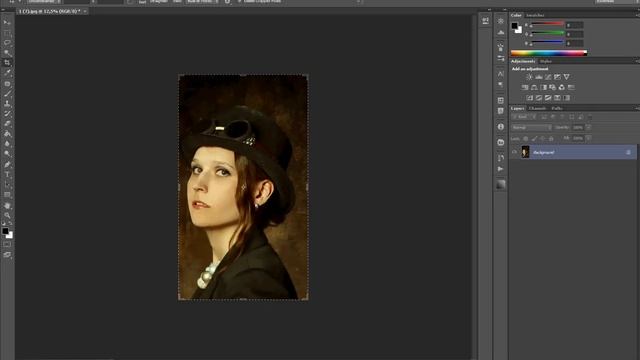Image resolution: width=640 pixels, height=360 pixels.
Task: Close the open document tab
Action: click(x=85, y=11)
